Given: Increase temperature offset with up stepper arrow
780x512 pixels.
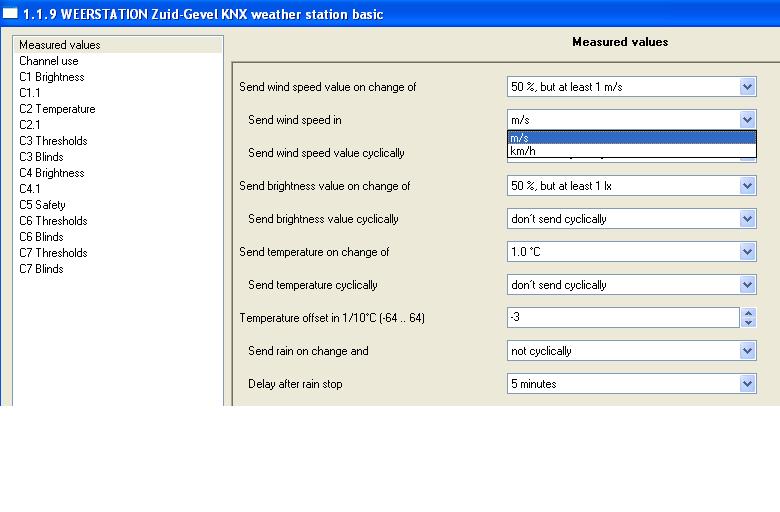Looking at the screenshot, I should pos(749,313).
